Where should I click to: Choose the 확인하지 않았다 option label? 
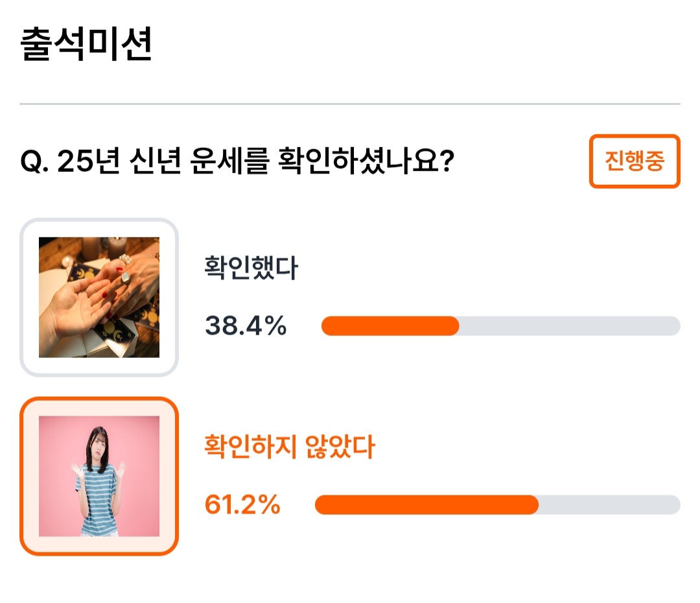pyautogui.click(x=290, y=446)
